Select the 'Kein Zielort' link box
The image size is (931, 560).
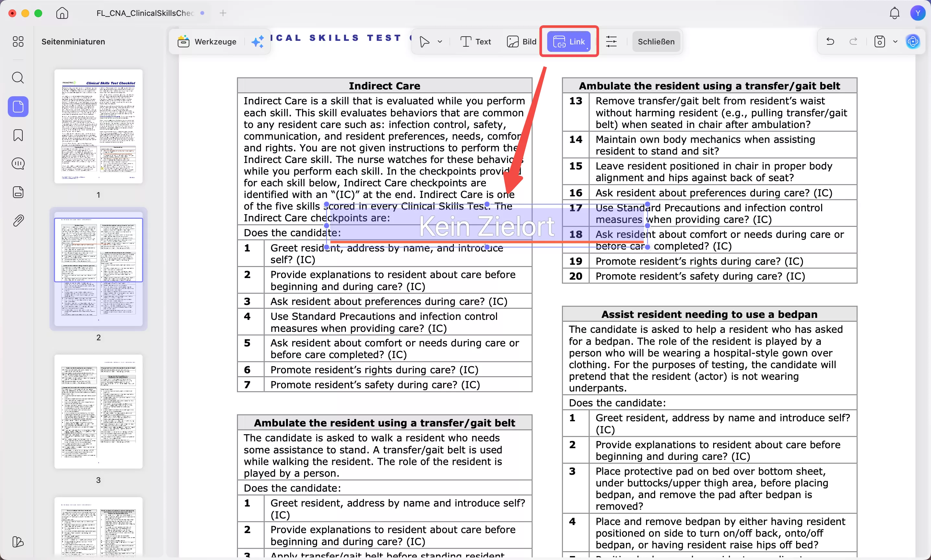point(487,226)
